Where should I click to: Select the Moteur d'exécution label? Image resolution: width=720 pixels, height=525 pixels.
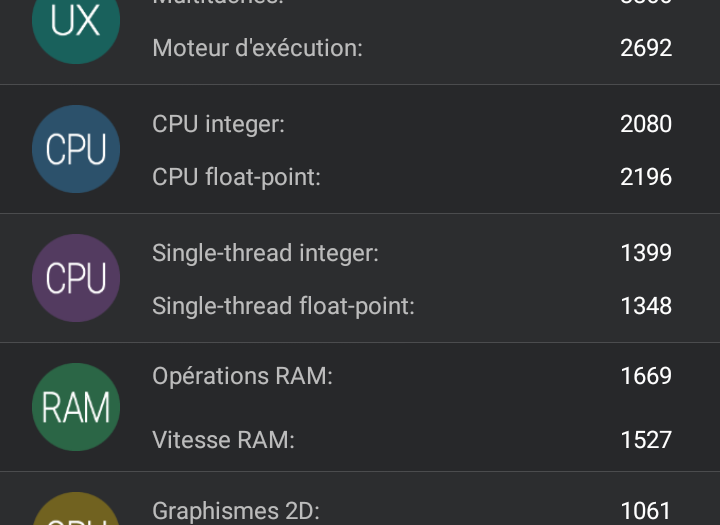tap(257, 48)
